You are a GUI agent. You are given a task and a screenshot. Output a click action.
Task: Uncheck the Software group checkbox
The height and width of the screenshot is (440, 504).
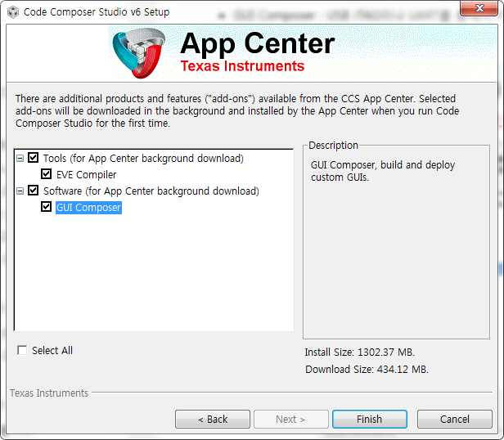[x=33, y=191]
